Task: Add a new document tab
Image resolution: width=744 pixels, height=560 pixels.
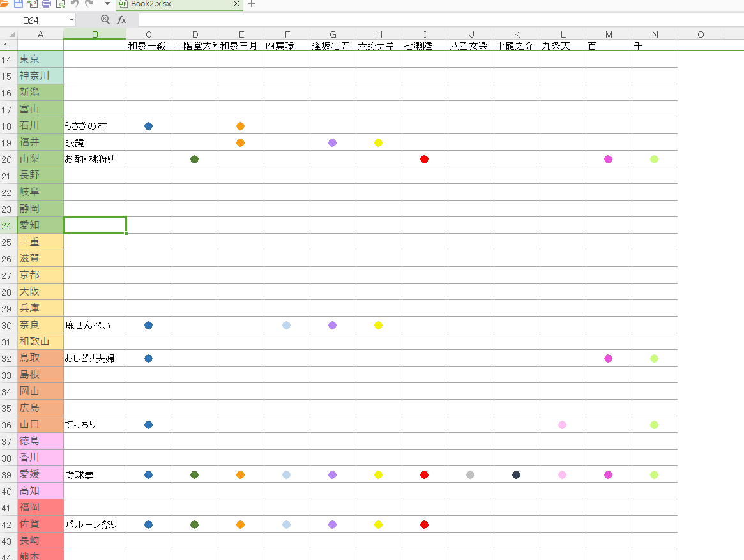Action: point(252,4)
